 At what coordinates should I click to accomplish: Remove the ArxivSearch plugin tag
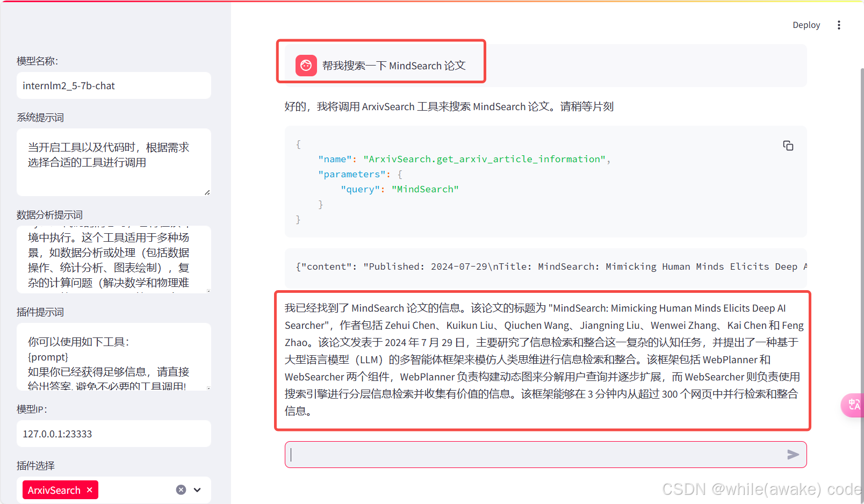coord(90,490)
